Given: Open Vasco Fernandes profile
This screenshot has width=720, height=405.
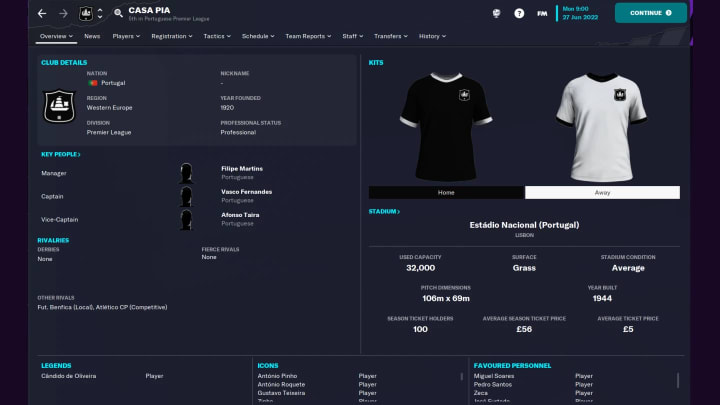Looking at the screenshot, I should point(247,191).
